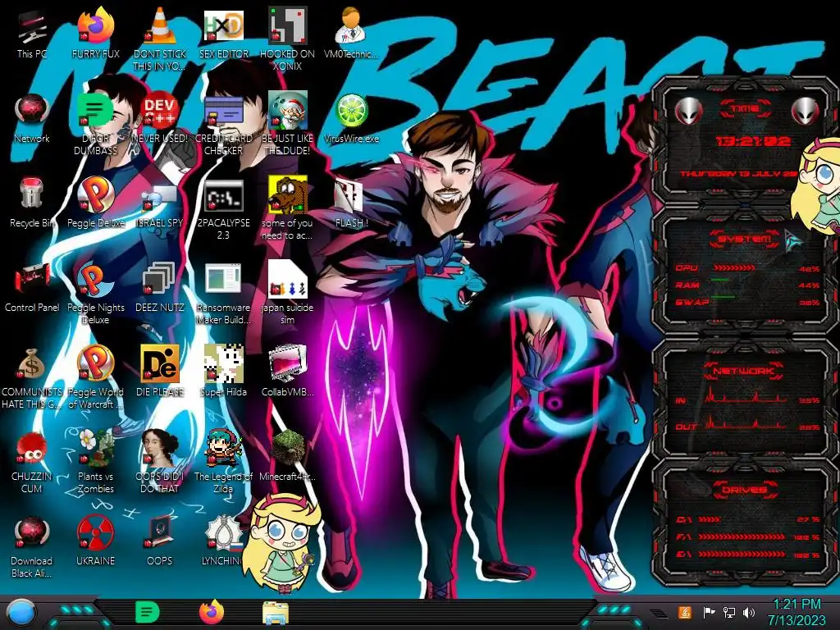This screenshot has width=840, height=630.
Task: Open the SEX EDITOR HxD shortcut
Action: tap(224, 33)
